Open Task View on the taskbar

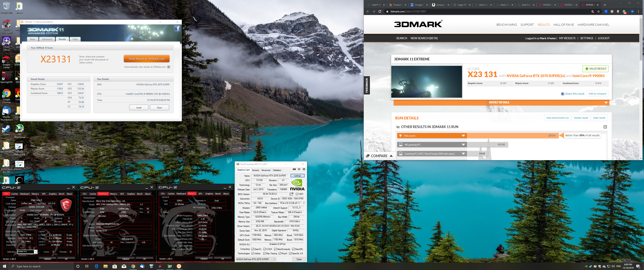87,266
